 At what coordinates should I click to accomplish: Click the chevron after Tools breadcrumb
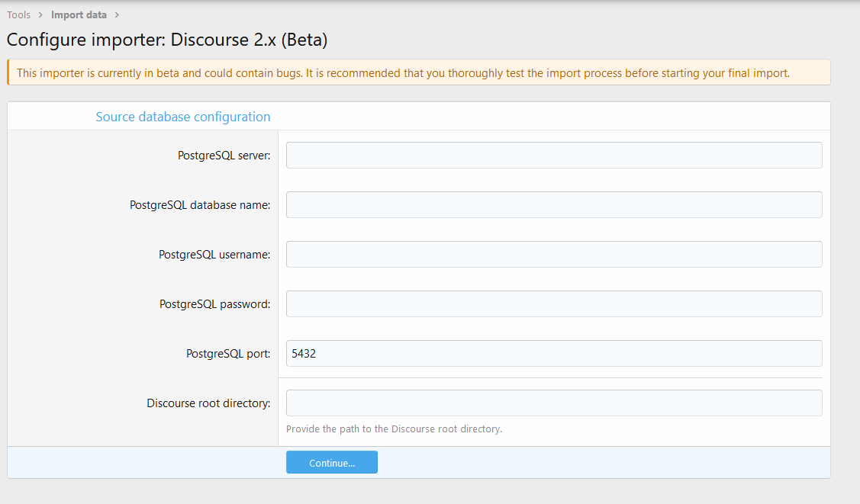pos(40,14)
